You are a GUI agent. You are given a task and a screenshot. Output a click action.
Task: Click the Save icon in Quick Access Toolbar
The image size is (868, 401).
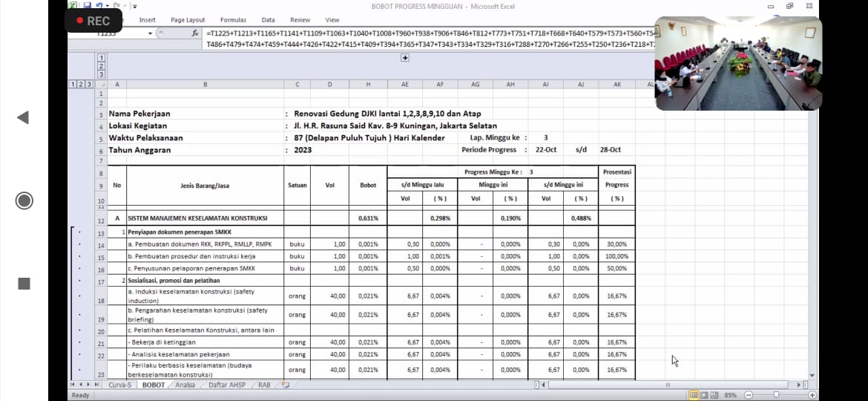tap(88, 5)
